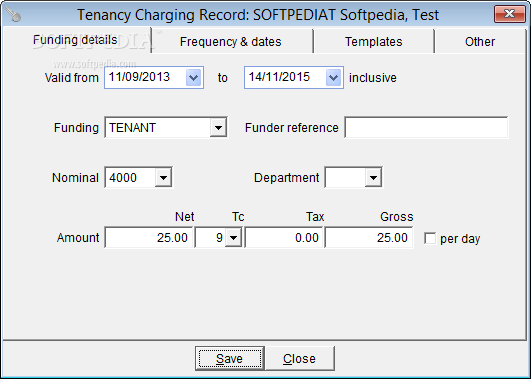The width and height of the screenshot is (531, 379).
Task: Click the inclusive text label
Action: [373, 78]
